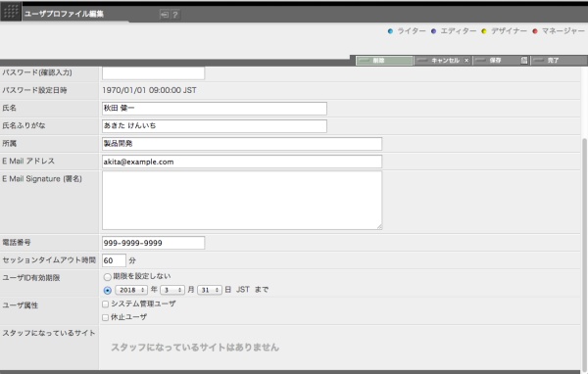Click the 完了 done button

559,61
